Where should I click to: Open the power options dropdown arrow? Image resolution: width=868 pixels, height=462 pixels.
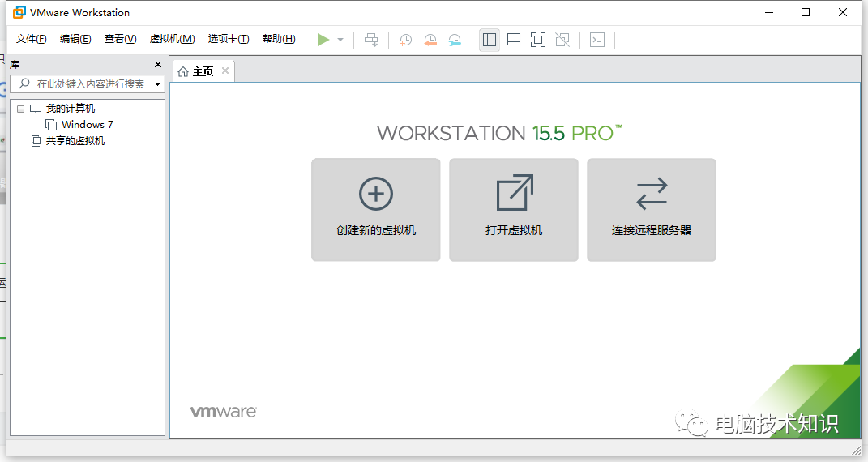pos(340,40)
